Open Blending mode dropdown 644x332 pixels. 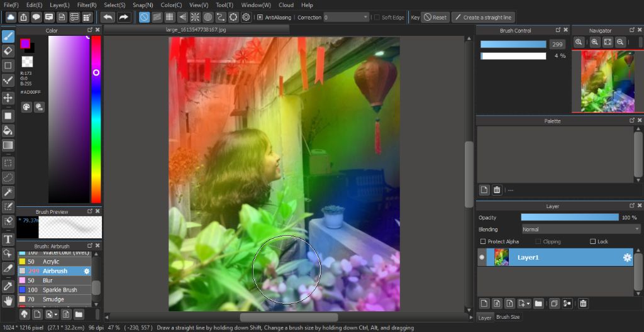tap(580, 230)
